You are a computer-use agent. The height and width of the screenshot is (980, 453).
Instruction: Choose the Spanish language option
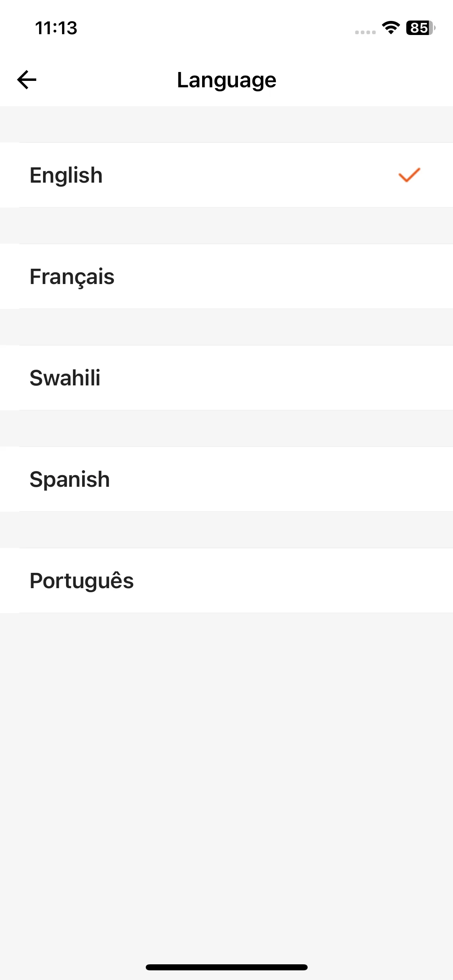[70, 480]
